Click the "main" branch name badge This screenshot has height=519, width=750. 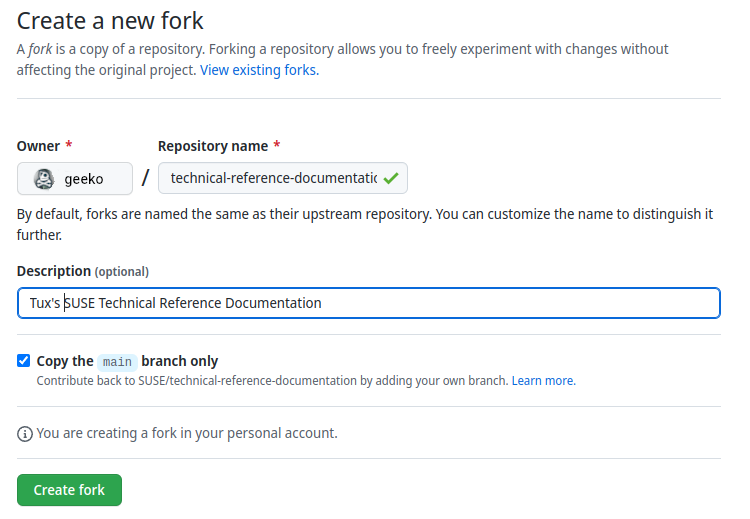pyautogui.click(x=117, y=362)
